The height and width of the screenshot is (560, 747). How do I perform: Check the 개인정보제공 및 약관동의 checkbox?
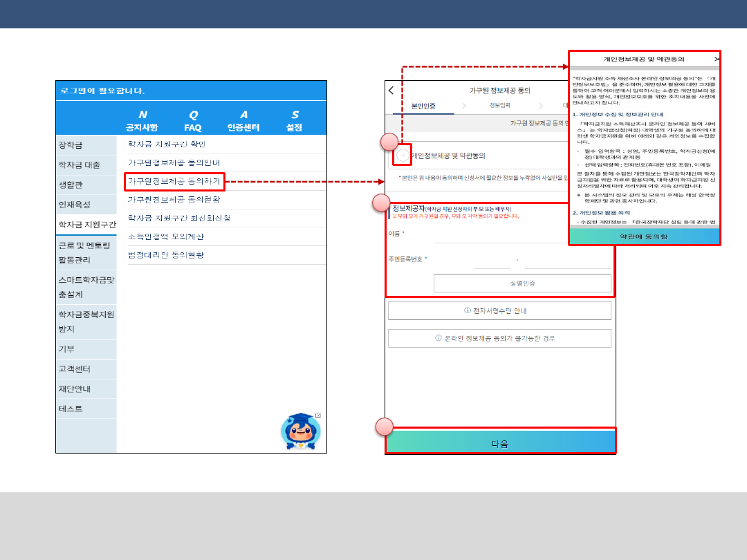click(x=403, y=156)
